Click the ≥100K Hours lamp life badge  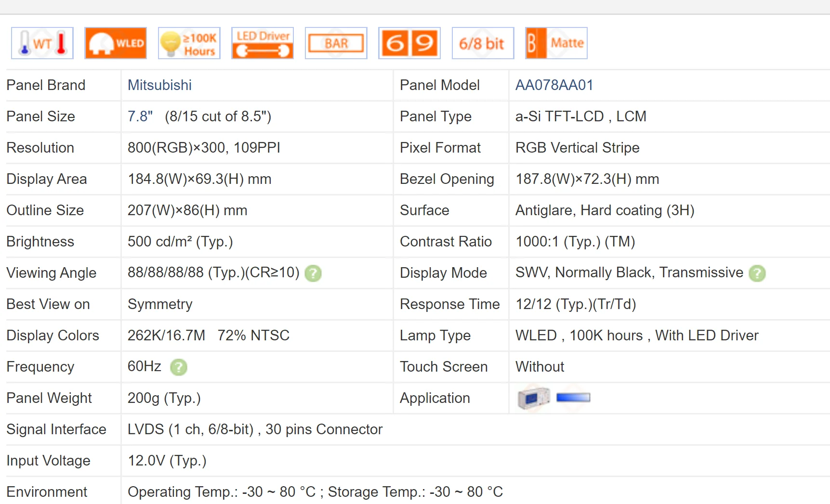point(189,43)
